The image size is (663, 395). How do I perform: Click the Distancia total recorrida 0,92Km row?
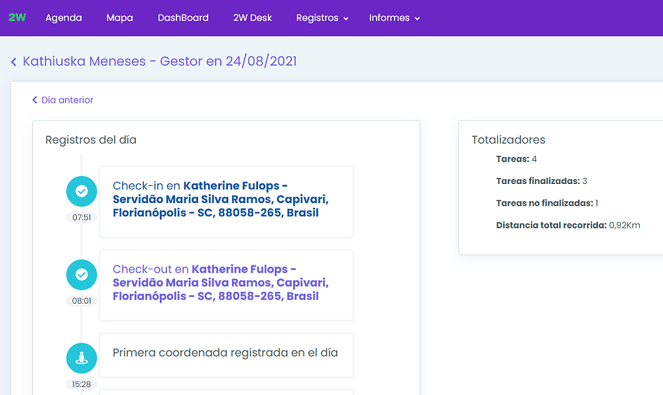tap(568, 225)
